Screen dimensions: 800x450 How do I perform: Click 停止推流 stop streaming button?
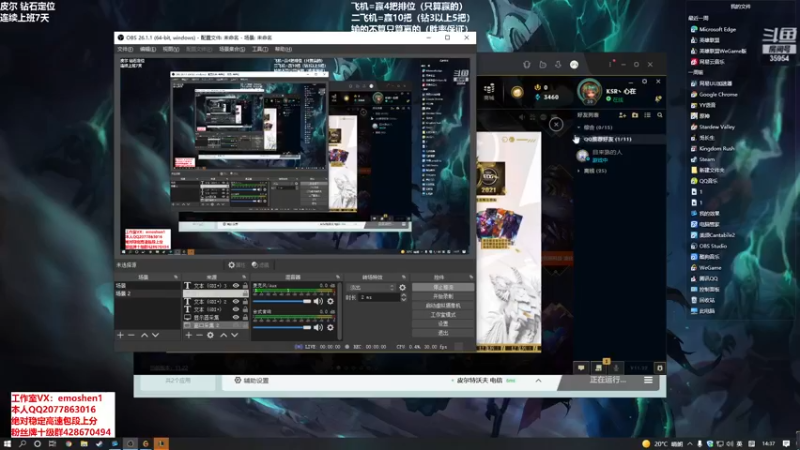pyautogui.click(x=443, y=287)
